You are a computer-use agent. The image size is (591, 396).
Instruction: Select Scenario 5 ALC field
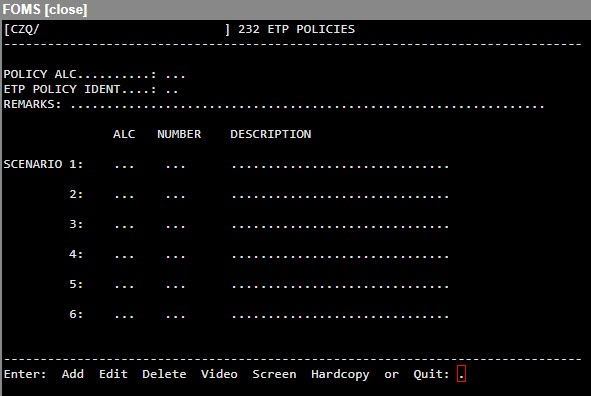tap(124, 285)
